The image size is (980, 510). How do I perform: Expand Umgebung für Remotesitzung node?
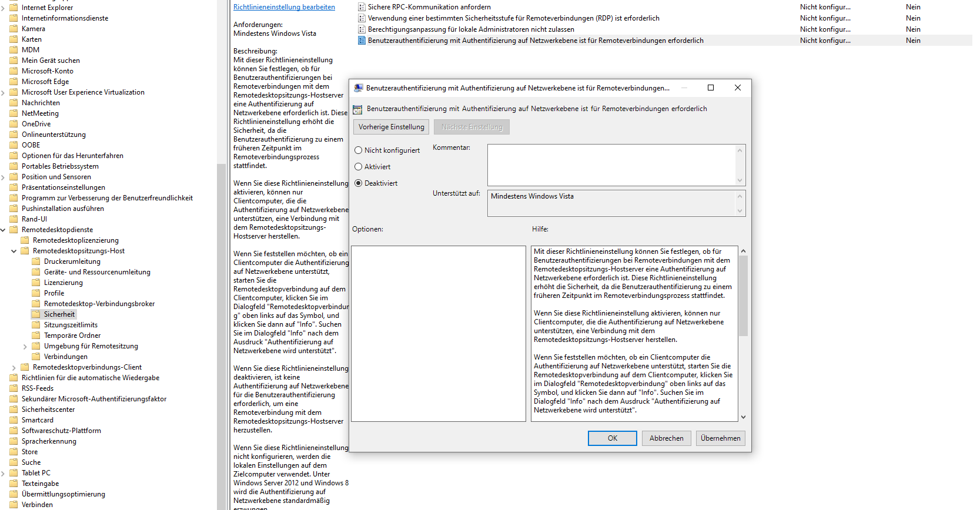pos(25,347)
